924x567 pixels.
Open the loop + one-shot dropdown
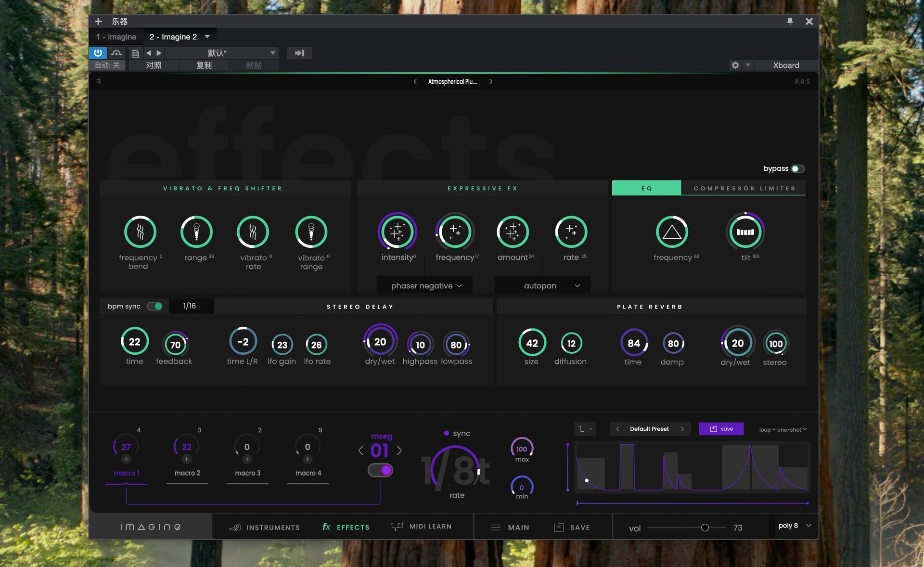pos(783,429)
